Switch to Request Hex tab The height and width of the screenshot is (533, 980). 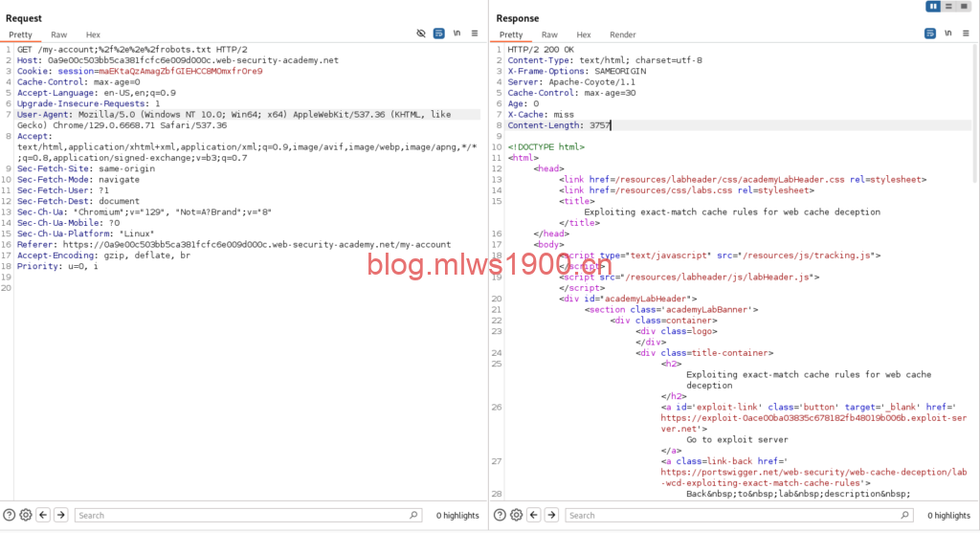(x=93, y=35)
